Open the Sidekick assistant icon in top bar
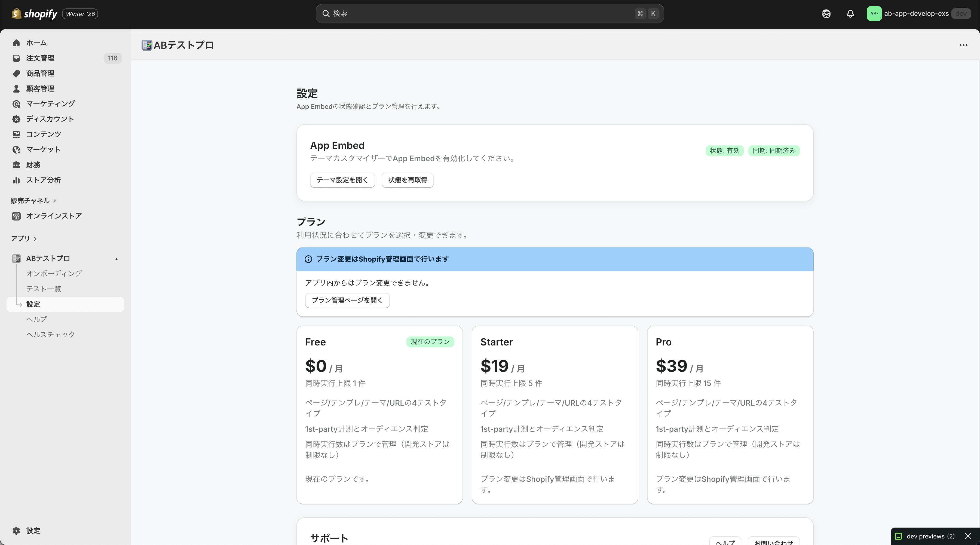 [826, 14]
